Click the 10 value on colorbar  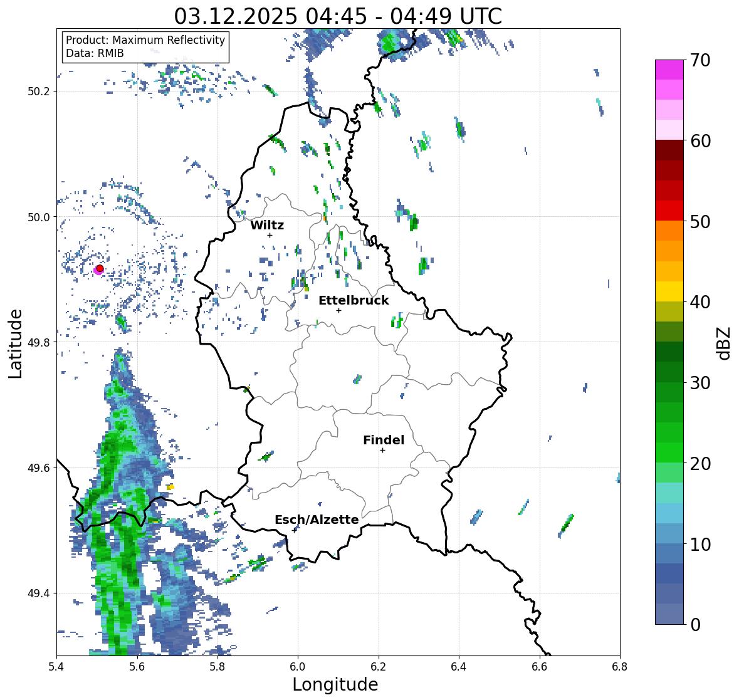pyautogui.click(x=700, y=544)
